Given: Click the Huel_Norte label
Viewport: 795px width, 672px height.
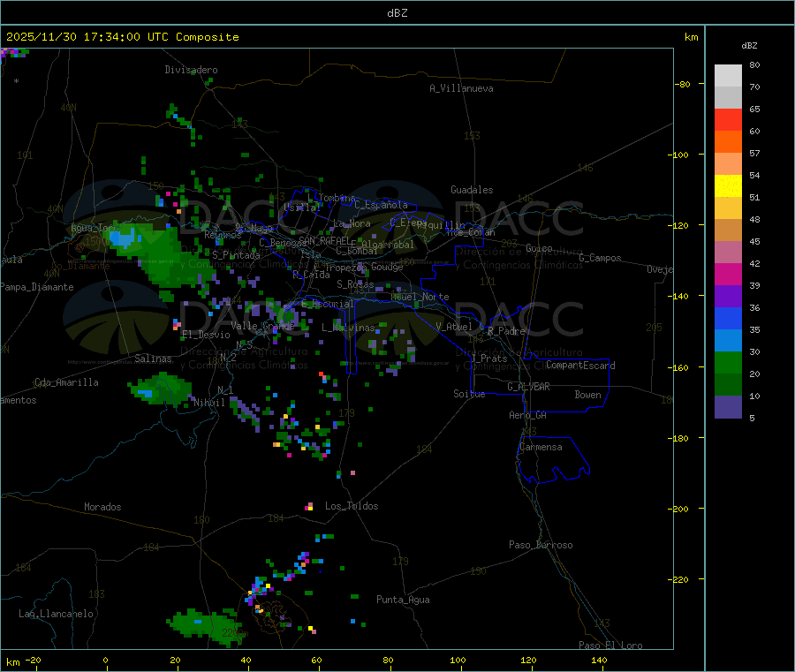Looking at the screenshot, I should pyautogui.click(x=420, y=297).
